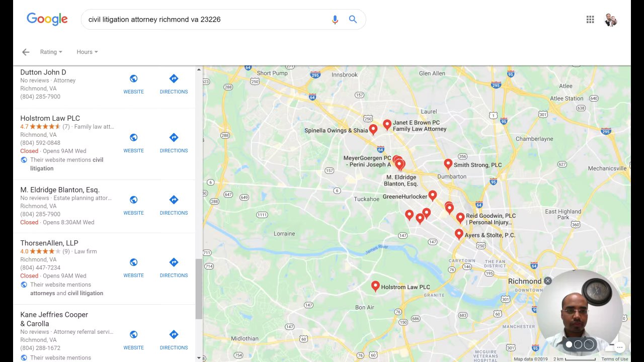Close the webcam overlay with X
This screenshot has width=644, height=362.
[547, 281]
